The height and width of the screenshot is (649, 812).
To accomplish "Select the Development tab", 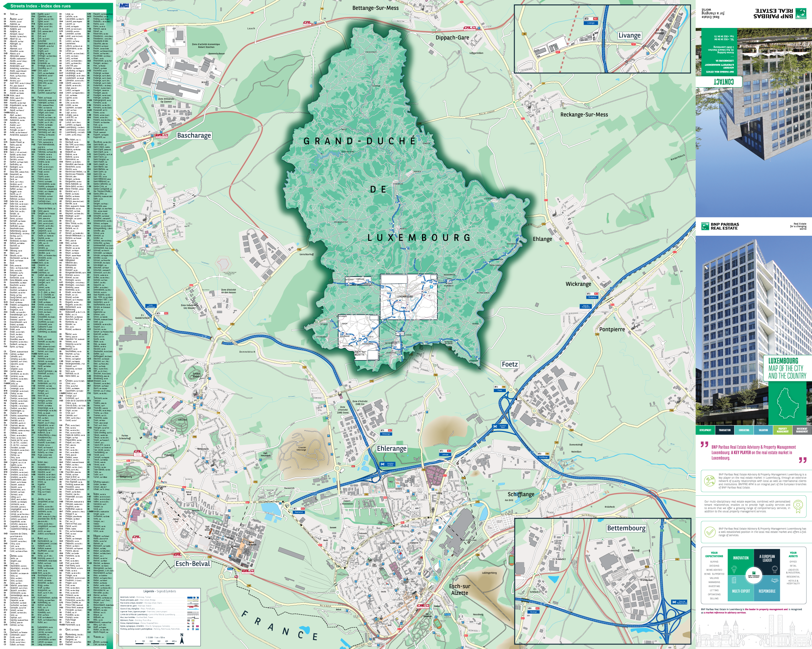I will pos(705,430).
